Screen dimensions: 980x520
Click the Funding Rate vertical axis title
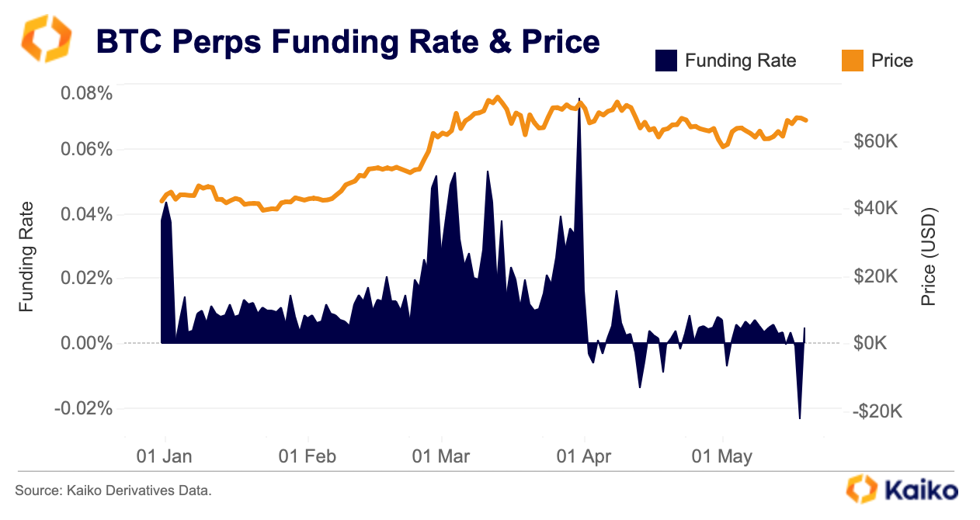(x=27, y=256)
